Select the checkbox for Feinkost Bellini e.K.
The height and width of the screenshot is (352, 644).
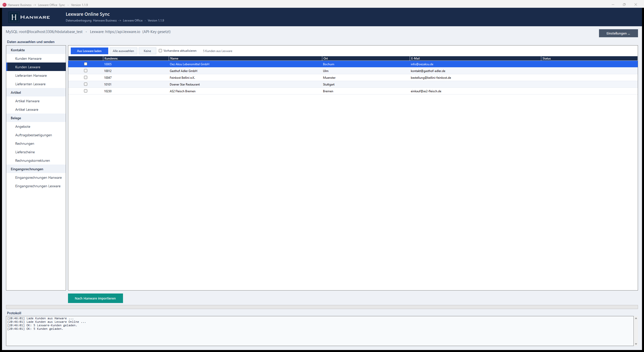click(x=85, y=77)
